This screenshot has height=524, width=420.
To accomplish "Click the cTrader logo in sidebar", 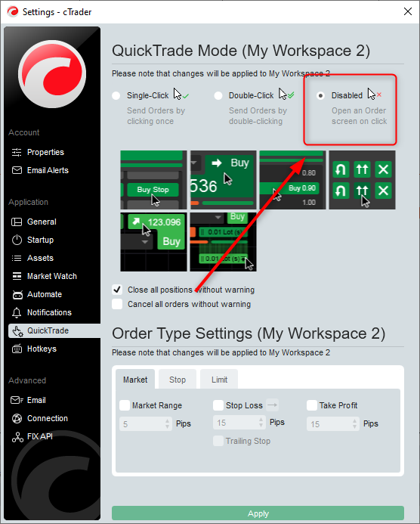I will (52, 74).
